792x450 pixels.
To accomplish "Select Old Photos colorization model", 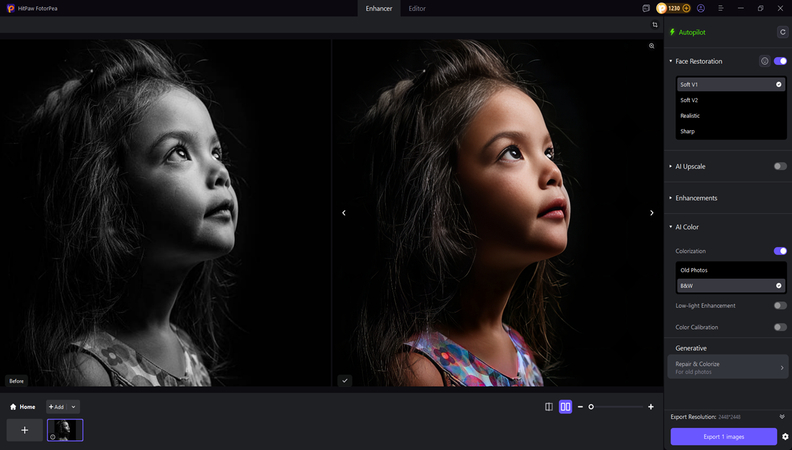I will tap(731, 270).
